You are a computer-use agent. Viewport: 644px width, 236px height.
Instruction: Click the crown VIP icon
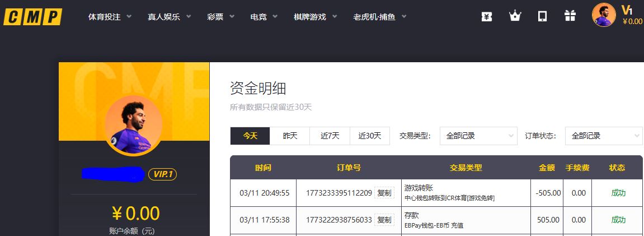(x=515, y=17)
